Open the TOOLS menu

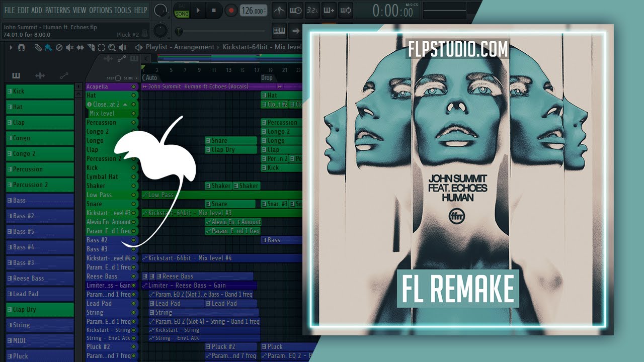[x=123, y=10]
